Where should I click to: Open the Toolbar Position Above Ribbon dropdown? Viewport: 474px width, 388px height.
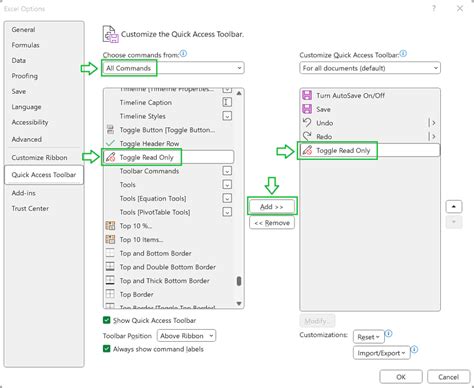(x=186, y=336)
